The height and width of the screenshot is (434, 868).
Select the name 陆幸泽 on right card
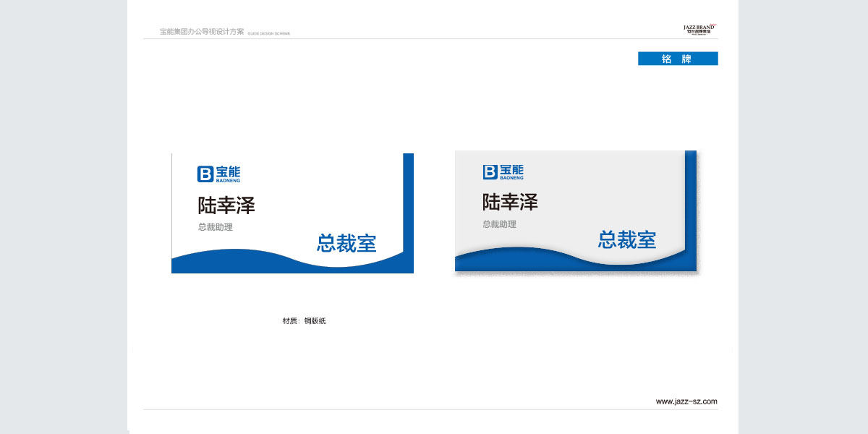tap(510, 202)
